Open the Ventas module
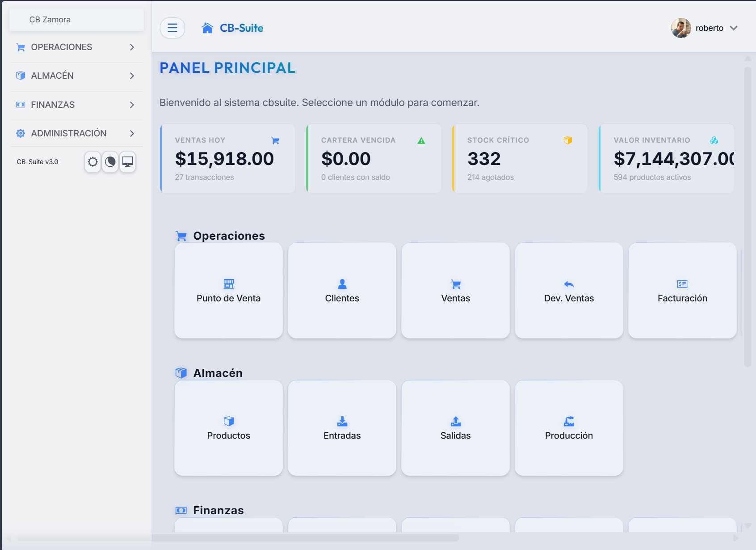Viewport: 756px width, 550px height. tap(456, 291)
